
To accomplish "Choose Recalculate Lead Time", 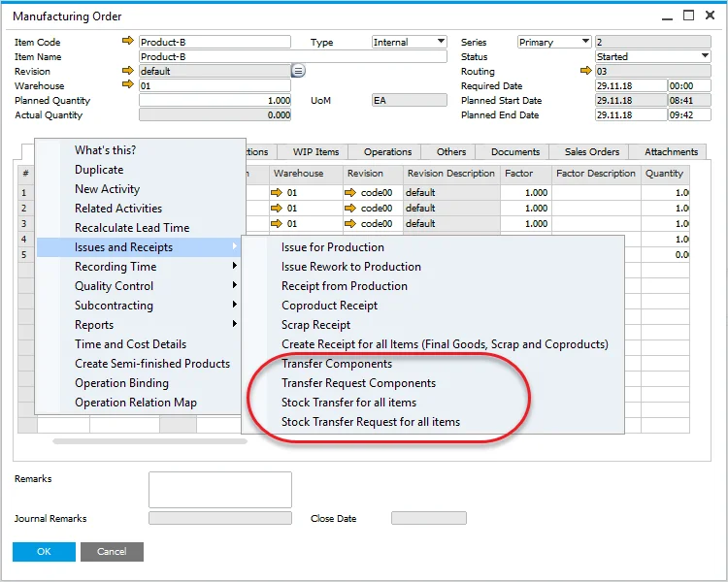I will (x=132, y=228).
